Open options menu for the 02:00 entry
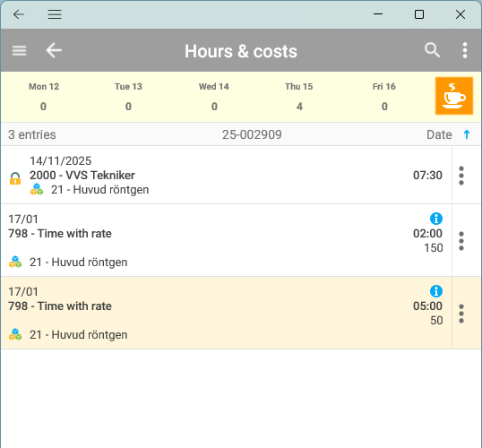Screen dimensions: 482x448 click(461, 241)
